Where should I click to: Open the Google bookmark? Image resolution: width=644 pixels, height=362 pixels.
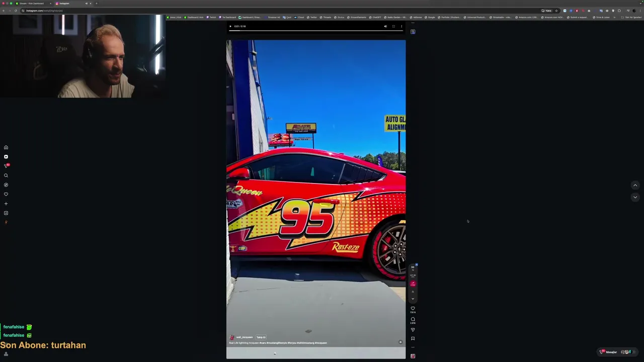[430, 17]
